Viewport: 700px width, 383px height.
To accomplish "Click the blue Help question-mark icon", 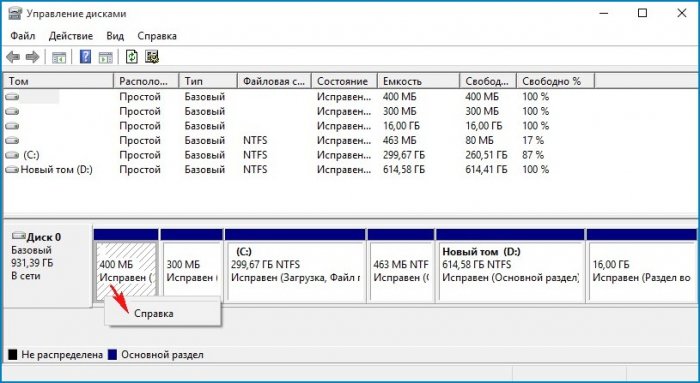I will click(x=85, y=57).
